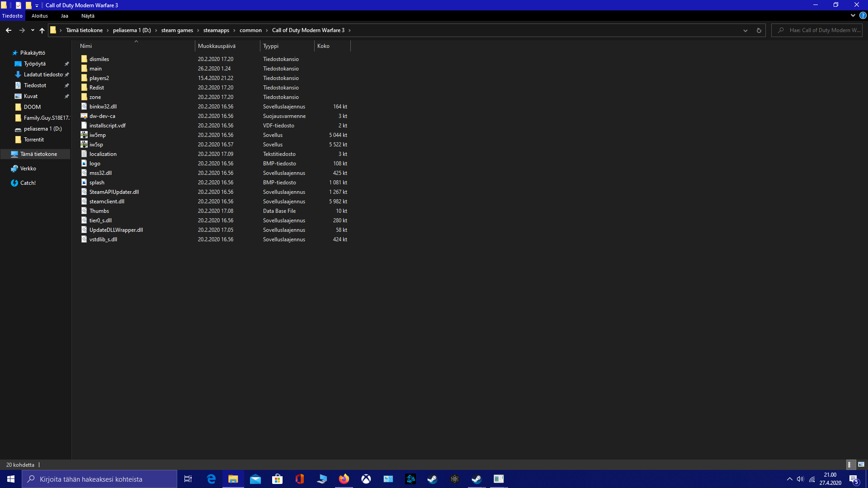Open the Windows Start menu

(11, 479)
